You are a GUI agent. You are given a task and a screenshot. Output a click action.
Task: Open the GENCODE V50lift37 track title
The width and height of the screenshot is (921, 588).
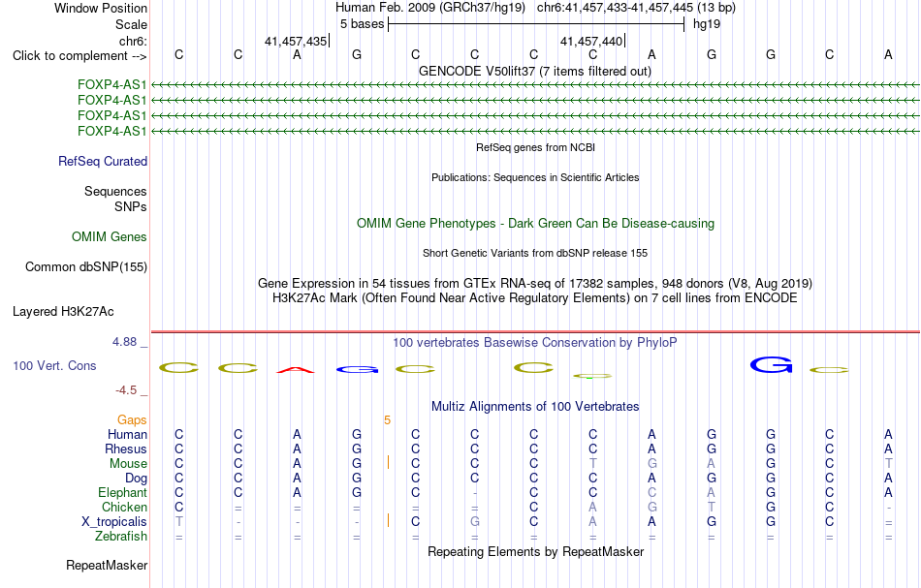pos(535,72)
